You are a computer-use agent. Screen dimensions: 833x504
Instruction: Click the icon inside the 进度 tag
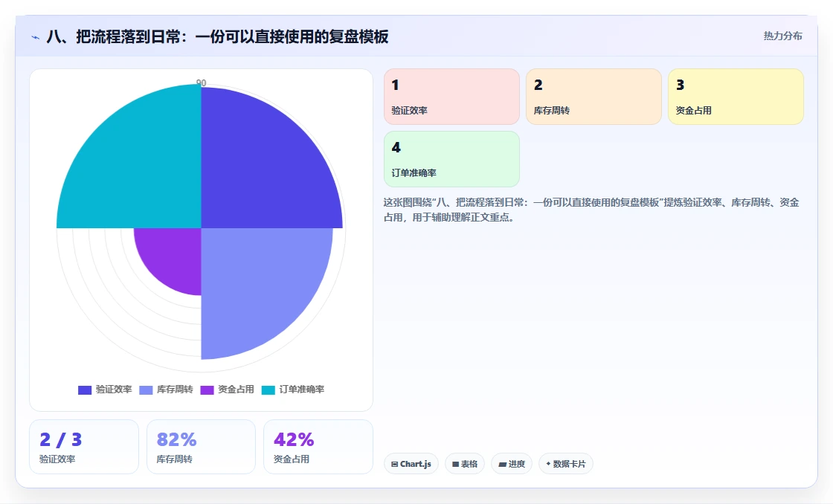click(502, 464)
